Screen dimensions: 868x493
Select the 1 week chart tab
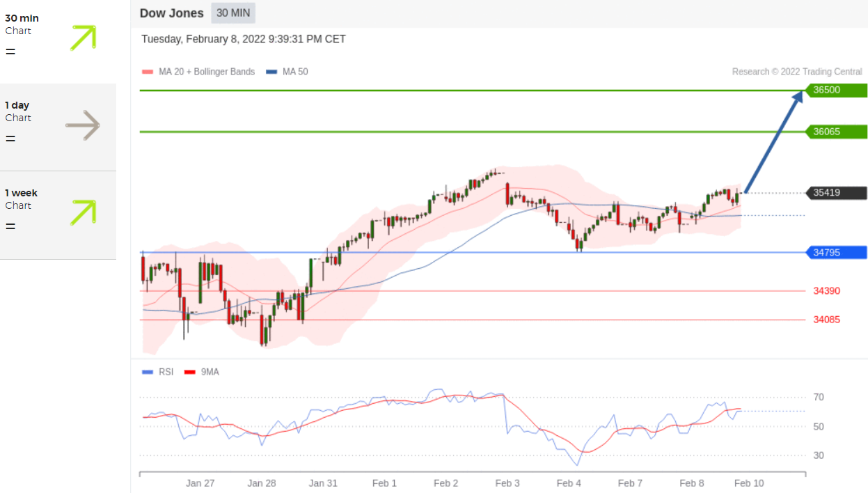coord(58,215)
